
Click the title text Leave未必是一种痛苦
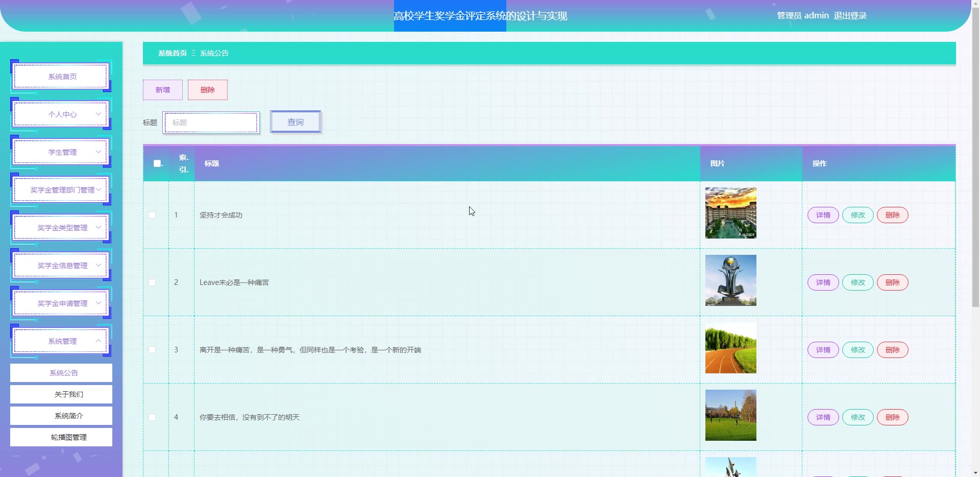(x=234, y=282)
